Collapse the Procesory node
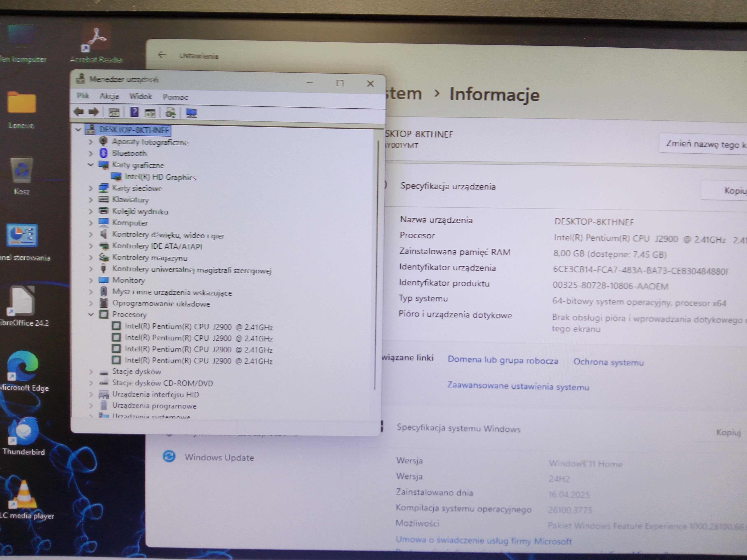This screenshot has width=747, height=560. (91, 314)
